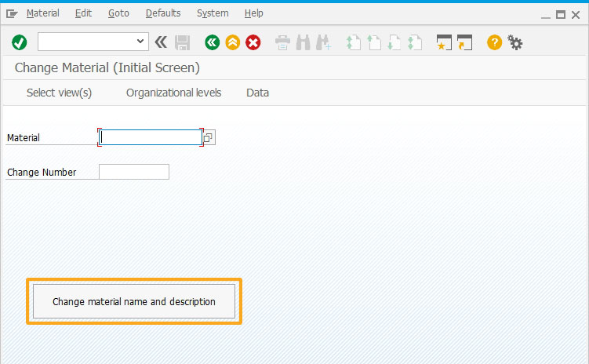Click the orange Help question mark icon
This screenshot has width=589, height=364.
(x=494, y=42)
